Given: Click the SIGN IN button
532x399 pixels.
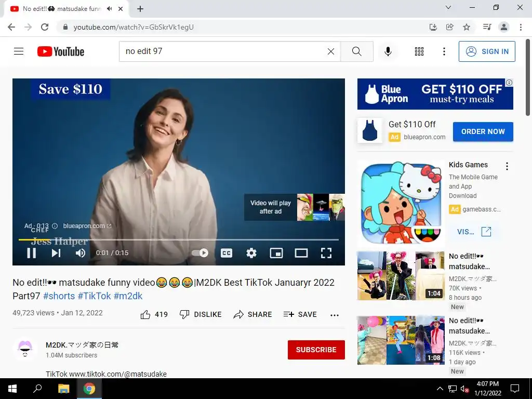Looking at the screenshot, I should (x=487, y=51).
